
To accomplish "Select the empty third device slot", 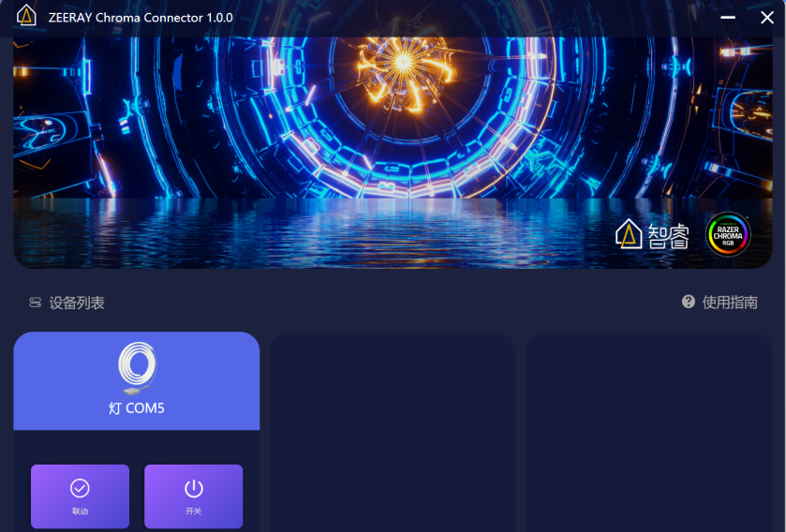I will pyautogui.click(x=649, y=432).
